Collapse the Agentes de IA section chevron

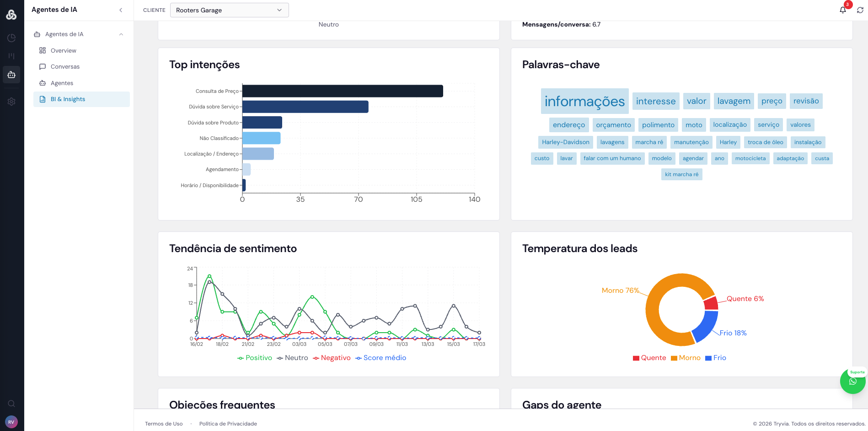tap(121, 34)
